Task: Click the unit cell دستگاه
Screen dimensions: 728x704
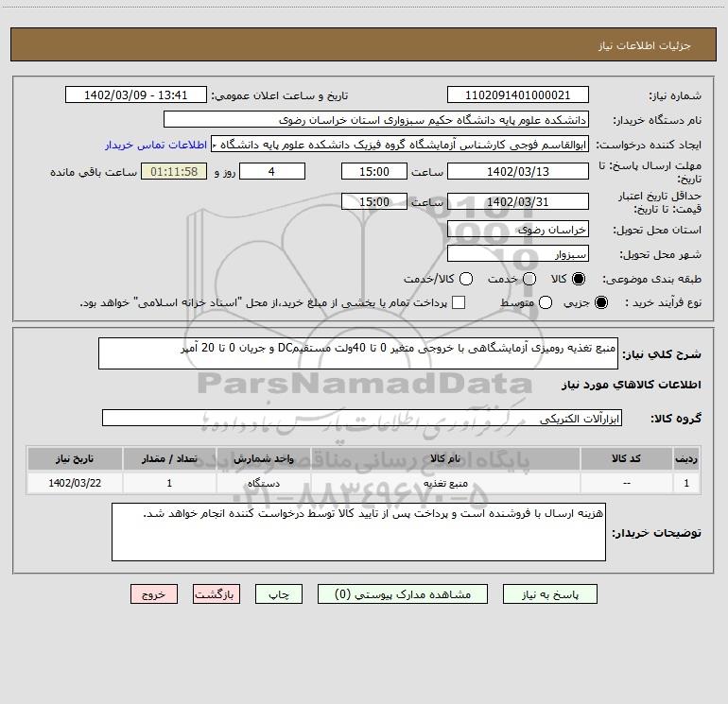Action: (x=263, y=483)
